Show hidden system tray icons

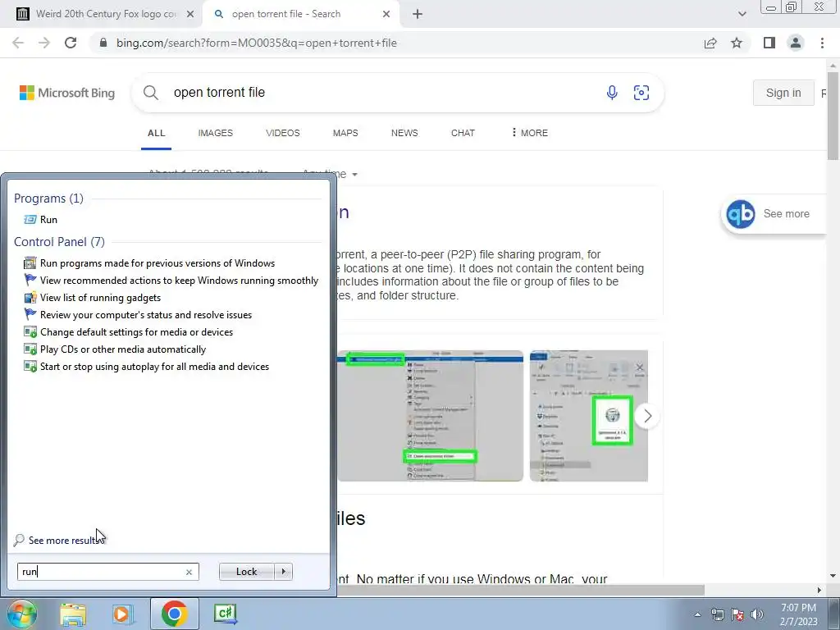click(697, 614)
